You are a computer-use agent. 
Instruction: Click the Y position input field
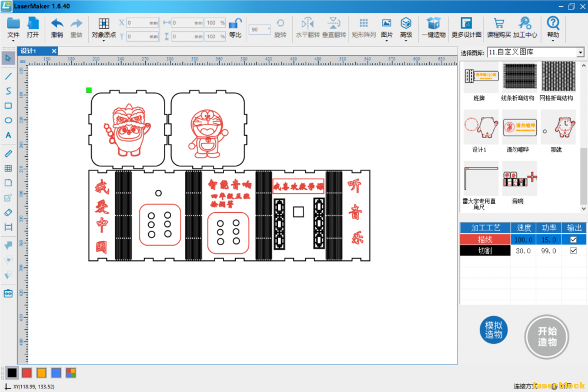pos(142,36)
